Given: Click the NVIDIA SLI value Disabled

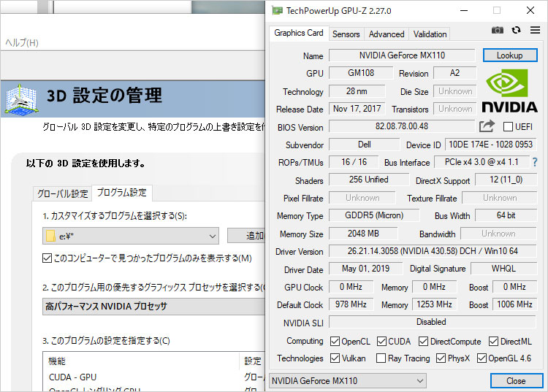Looking at the screenshot, I should [433, 322].
